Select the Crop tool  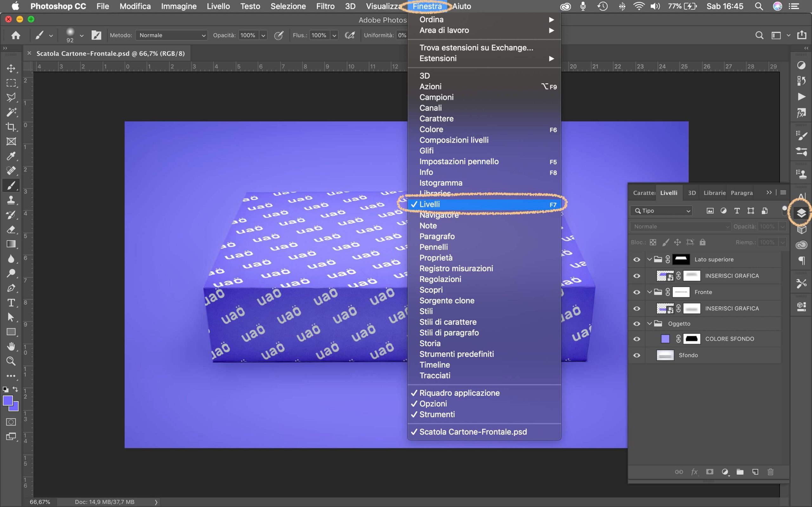pyautogui.click(x=11, y=127)
